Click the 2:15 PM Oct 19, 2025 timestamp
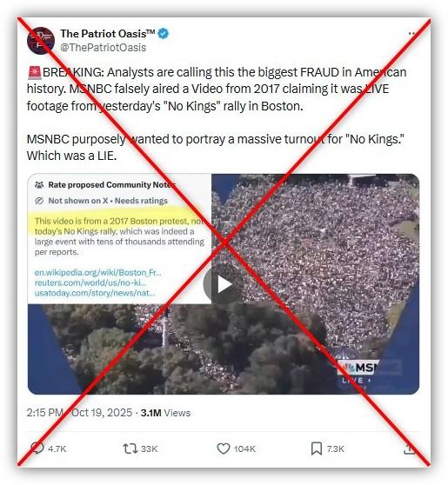The width and height of the screenshot is (448, 485). (79, 413)
